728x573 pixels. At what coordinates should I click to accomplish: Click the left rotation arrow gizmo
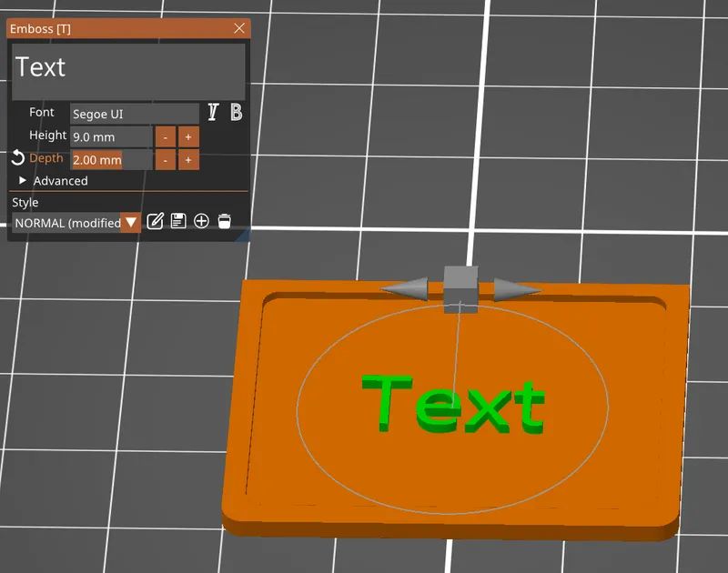tap(405, 288)
